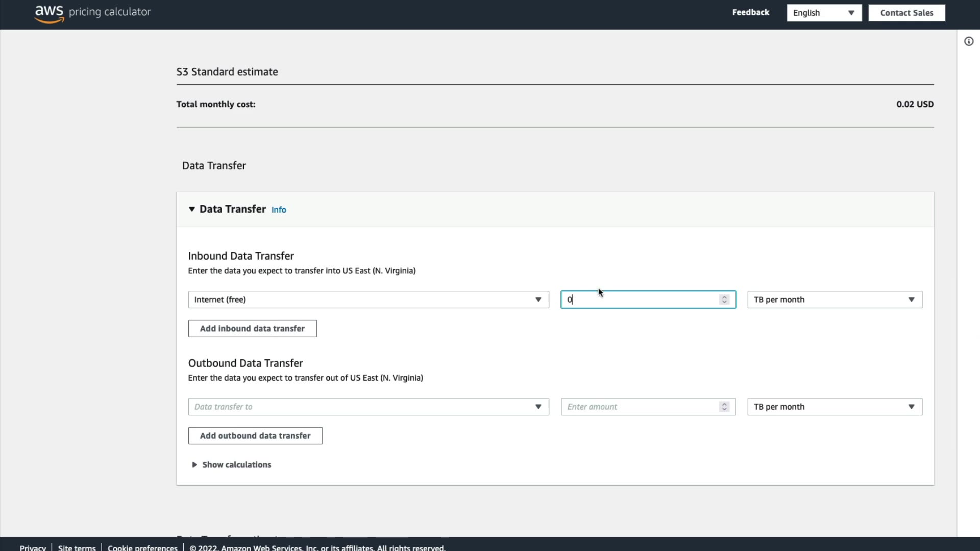Open outbound TB per month unit dropdown

click(835, 407)
